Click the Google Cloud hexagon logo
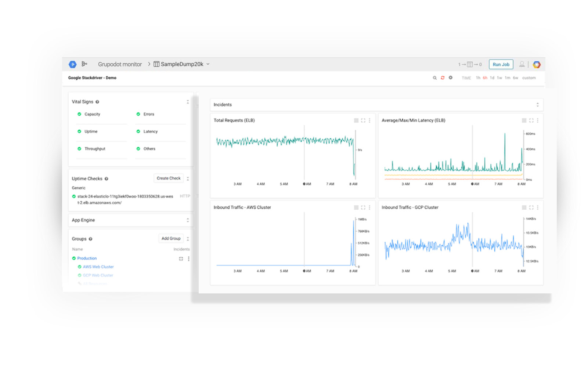The width and height of the screenshot is (588, 383). click(x=537, y=65)
